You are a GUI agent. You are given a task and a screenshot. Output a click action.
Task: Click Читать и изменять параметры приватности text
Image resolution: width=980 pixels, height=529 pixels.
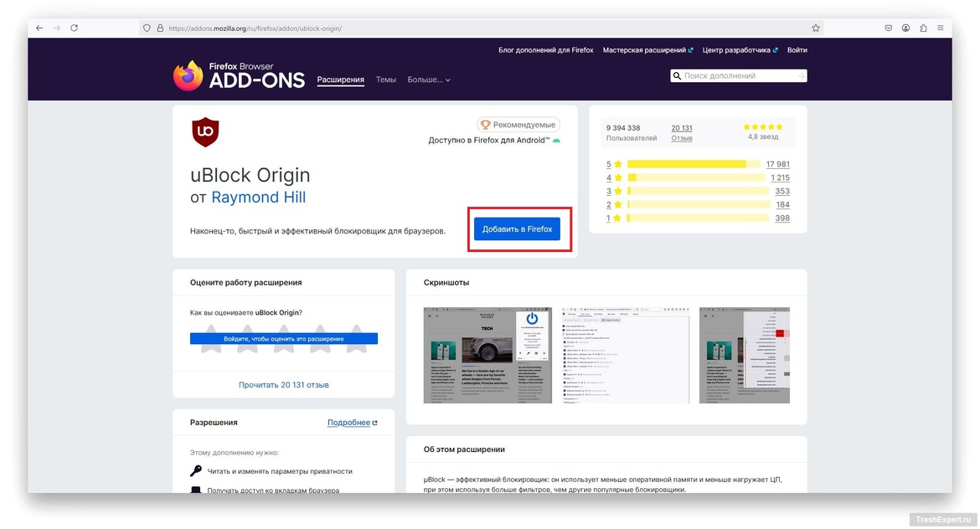pos(280,471)
